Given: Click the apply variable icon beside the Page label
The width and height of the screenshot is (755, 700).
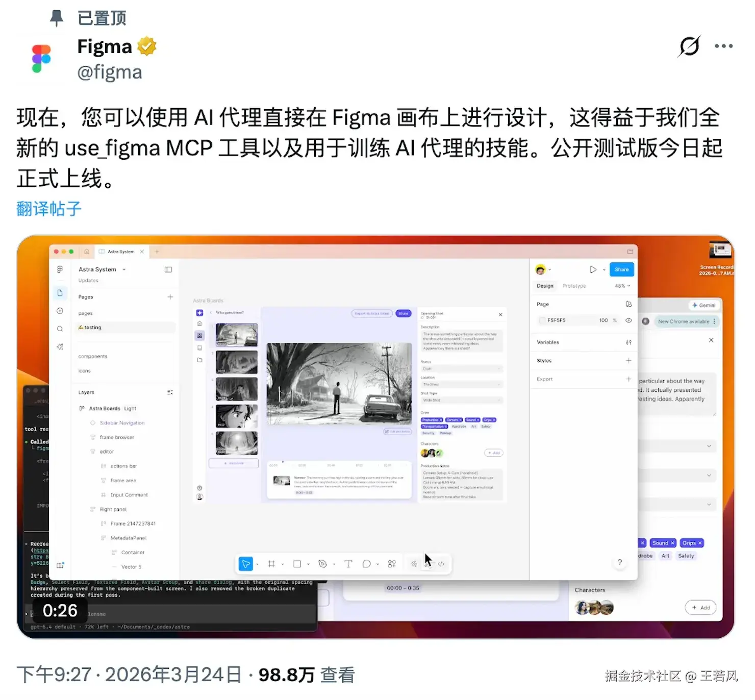Looking at the screenshot, I should click(x=628, y=304).
